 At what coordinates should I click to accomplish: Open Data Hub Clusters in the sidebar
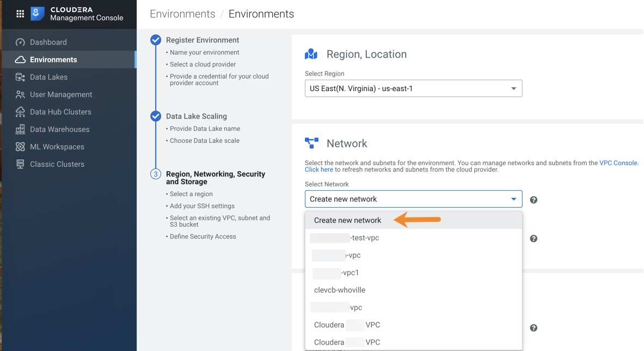pyautogui.click(x=69, y=112)
